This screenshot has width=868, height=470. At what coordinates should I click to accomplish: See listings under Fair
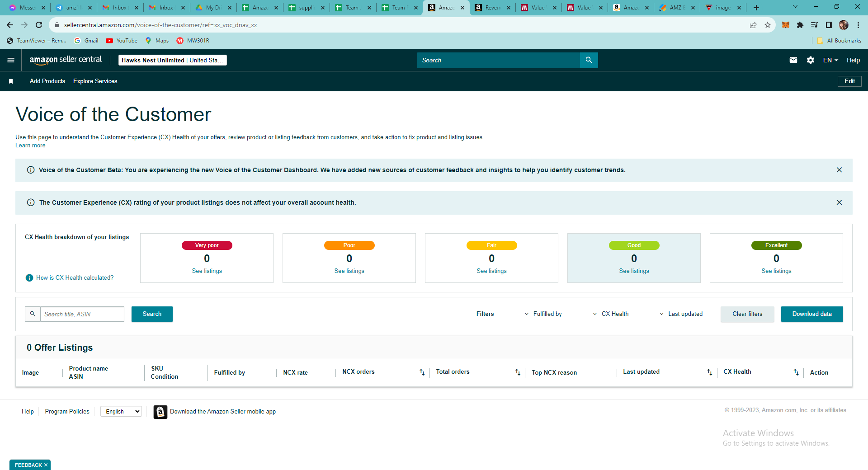[492, 271]
